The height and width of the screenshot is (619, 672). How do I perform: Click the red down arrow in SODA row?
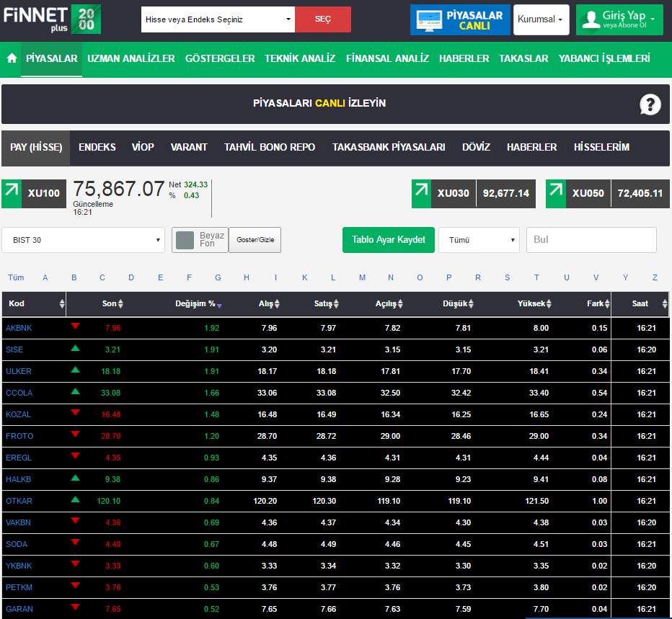click(76, 542)
